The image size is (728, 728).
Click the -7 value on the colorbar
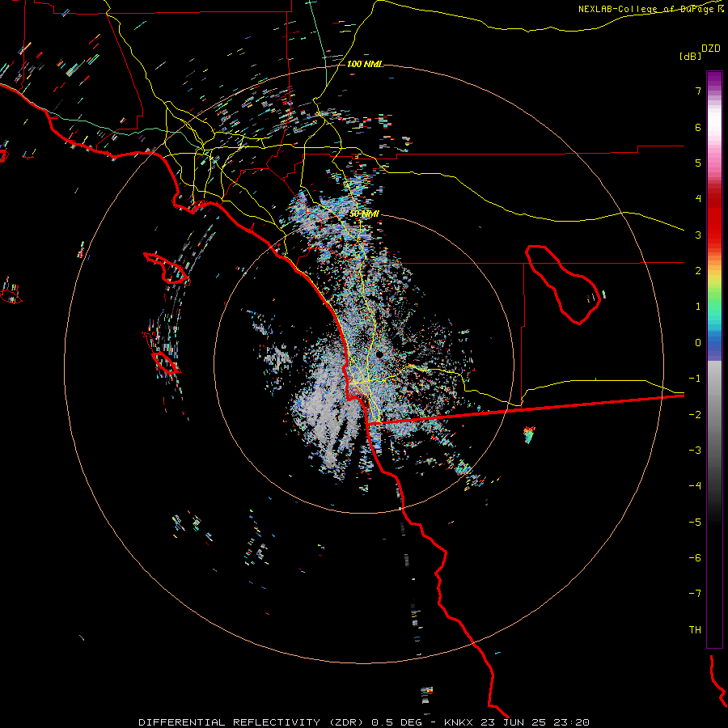(695, 594)
